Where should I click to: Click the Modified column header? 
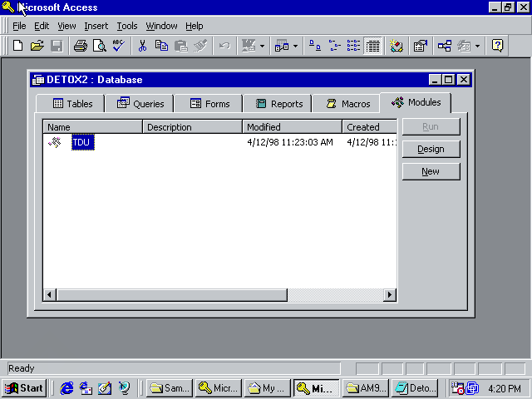click(x=292, y=127)
